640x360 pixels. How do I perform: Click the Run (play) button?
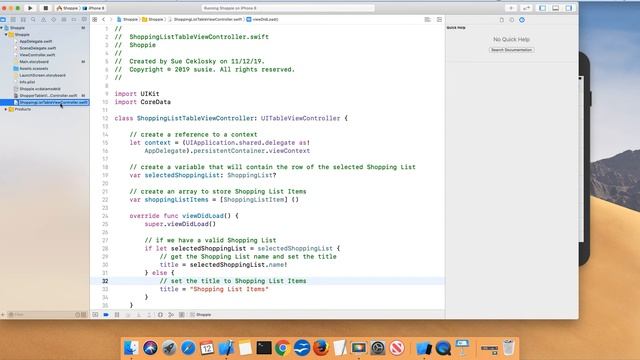30,8
